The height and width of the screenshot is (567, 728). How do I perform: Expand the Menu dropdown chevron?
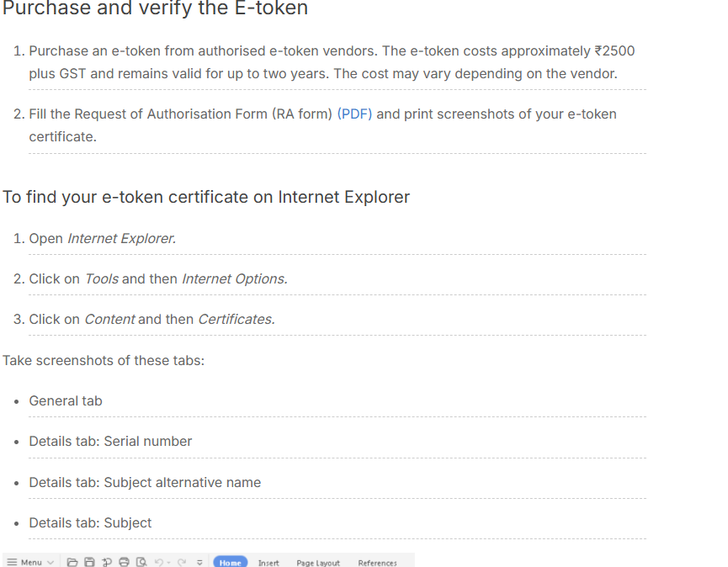[50, 562]
